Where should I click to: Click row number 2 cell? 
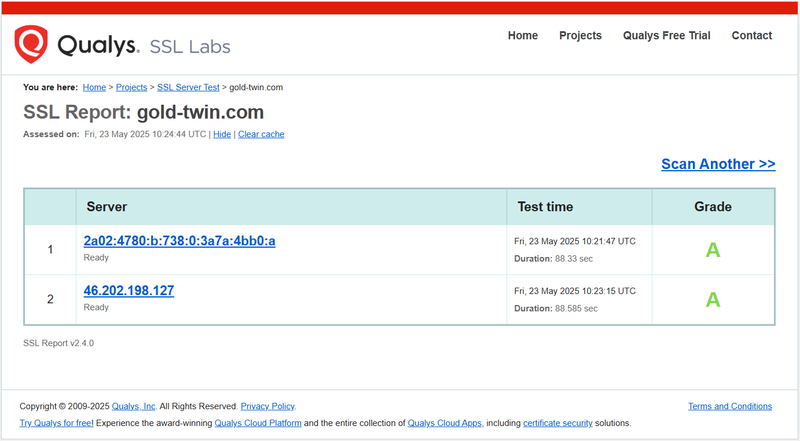50,299
